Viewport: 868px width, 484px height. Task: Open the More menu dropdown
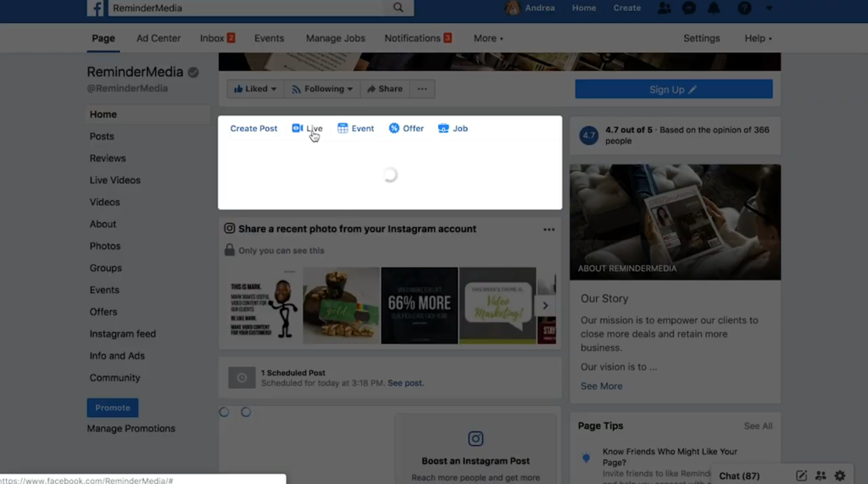pyautogui.click(x=488, y=38)
